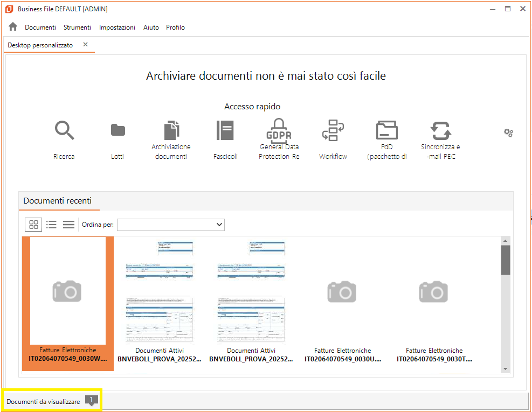532x412 pixels.
Task: Open quick access settings gears
Action: (x=508, y=132)
